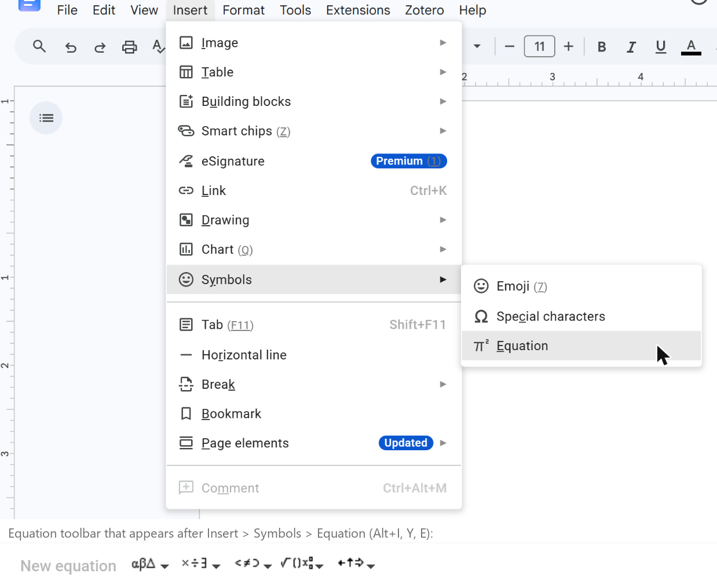Click the Table submenu arrow
717x588 pixels.
coord(443,72)
